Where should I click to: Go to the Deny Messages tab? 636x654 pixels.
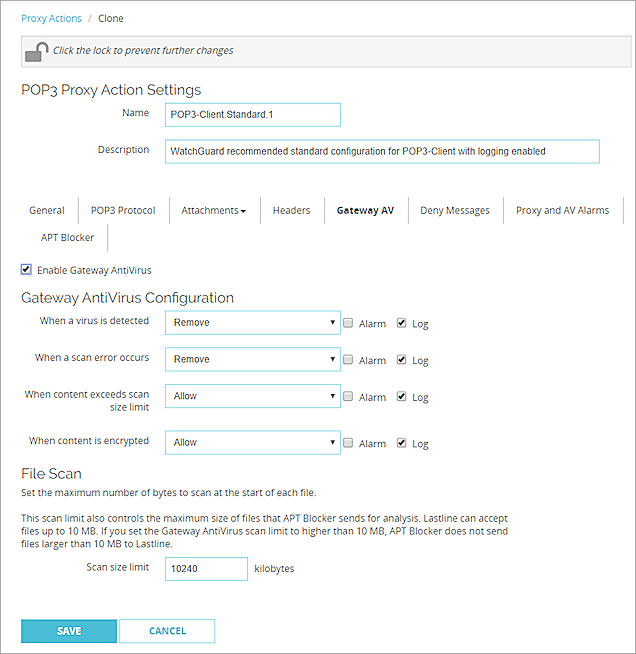pos(455,210)
